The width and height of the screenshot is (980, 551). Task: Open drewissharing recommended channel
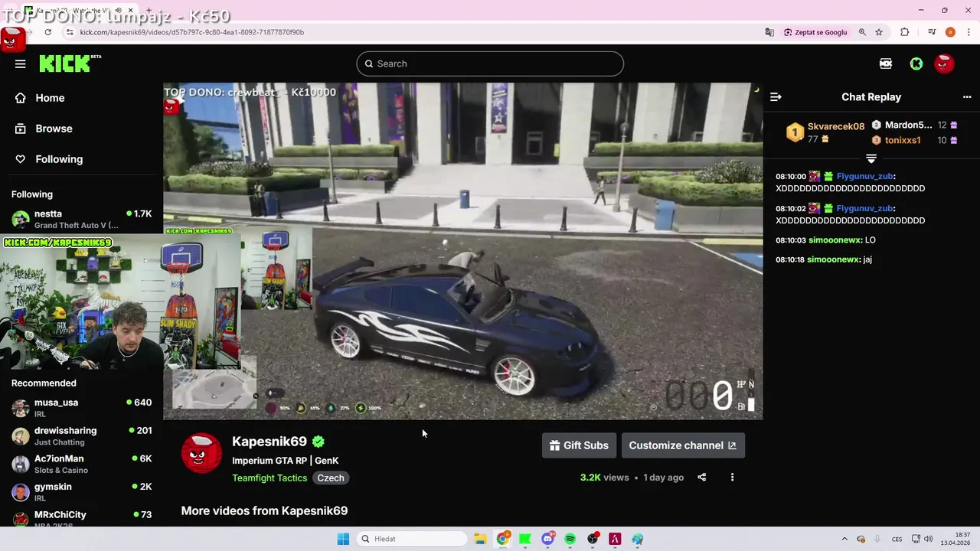pyautogui.click(x=81, y=435)
